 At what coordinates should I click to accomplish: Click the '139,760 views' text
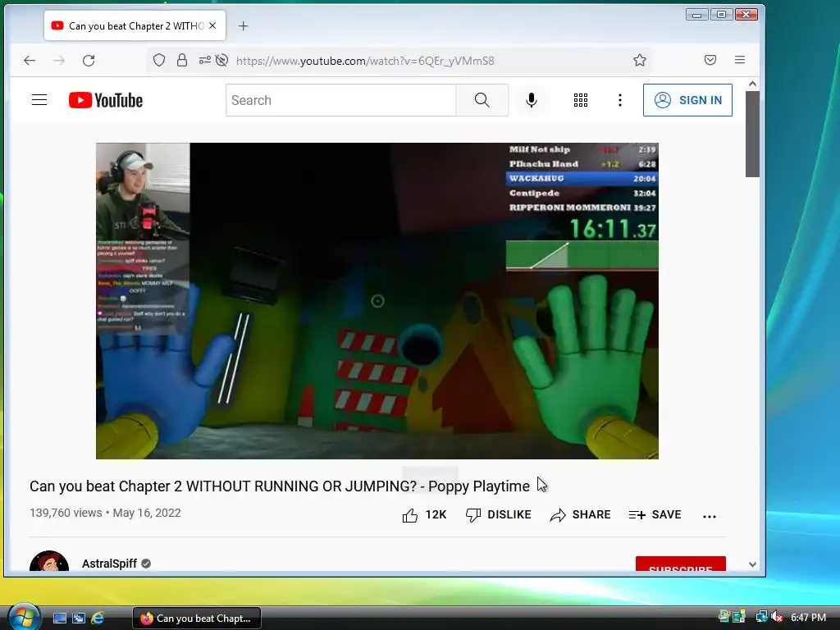click(x=66, y=513)
